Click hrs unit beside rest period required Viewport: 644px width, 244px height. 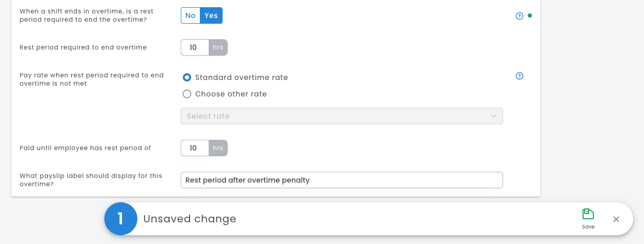pos(218,47)
